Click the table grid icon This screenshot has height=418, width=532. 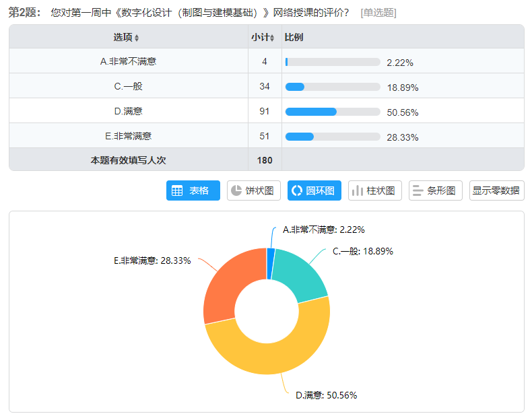click(x=177, y=190)
